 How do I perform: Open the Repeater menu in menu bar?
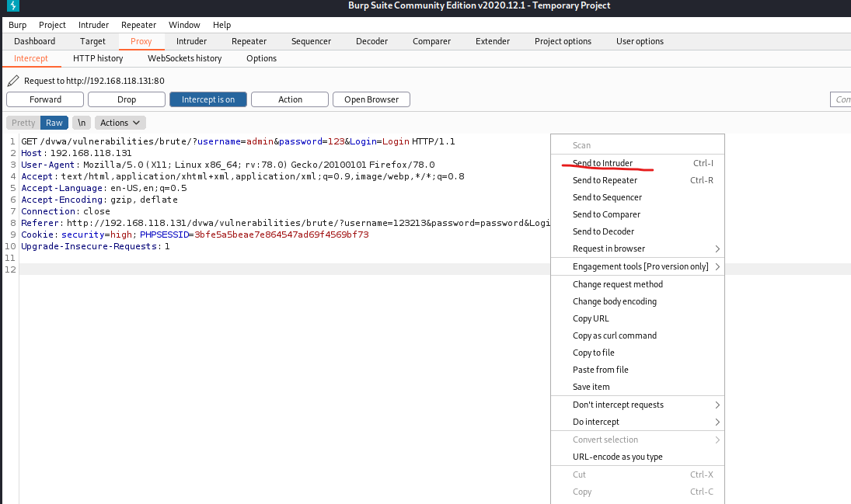tap(138, 25)
